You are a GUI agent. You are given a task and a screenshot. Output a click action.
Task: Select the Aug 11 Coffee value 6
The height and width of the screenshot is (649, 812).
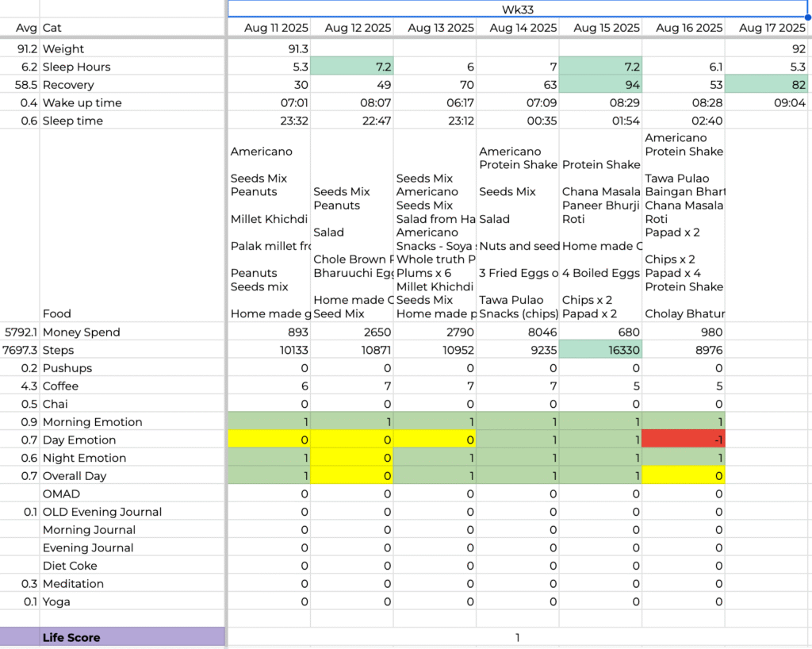pos(270,386)
